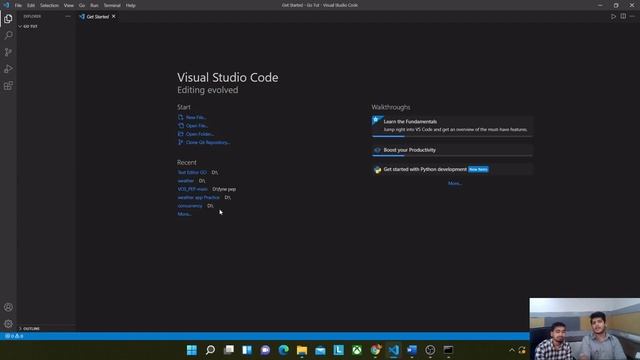
Task: Open Windows Start menu
Action: 192,350
